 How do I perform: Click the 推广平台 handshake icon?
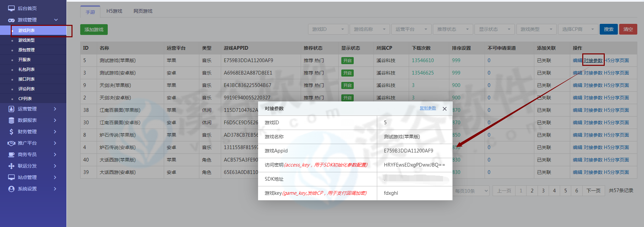pyautogui.click(x=11, y=143)
